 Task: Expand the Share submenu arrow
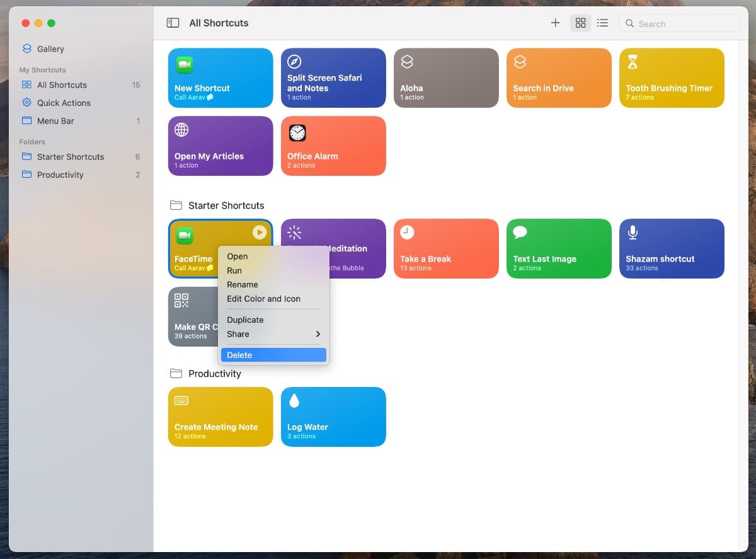pos(318,334)
